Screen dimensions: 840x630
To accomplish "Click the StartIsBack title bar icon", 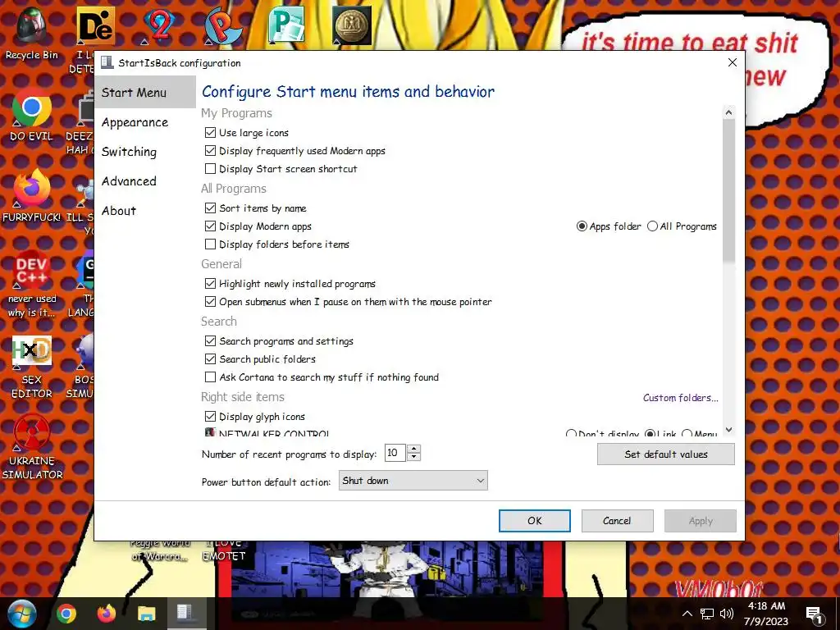I will (x=107, y=62).
